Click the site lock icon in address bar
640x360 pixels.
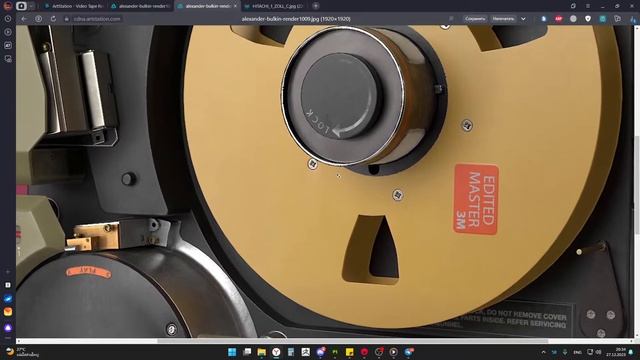[x=67, y=19]
